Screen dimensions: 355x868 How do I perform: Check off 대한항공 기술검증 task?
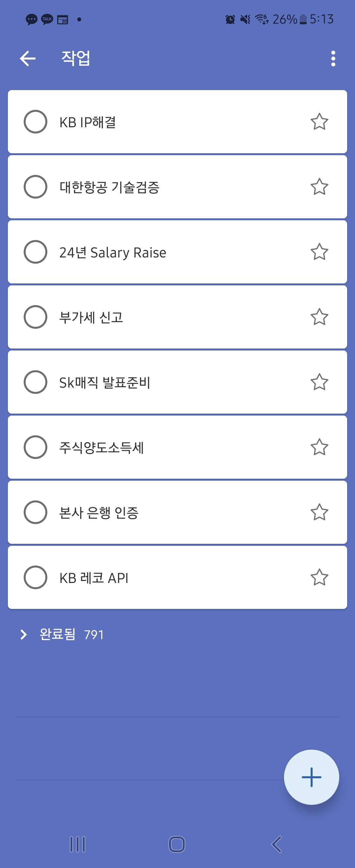pyautogui.click(x=35, y=187)
